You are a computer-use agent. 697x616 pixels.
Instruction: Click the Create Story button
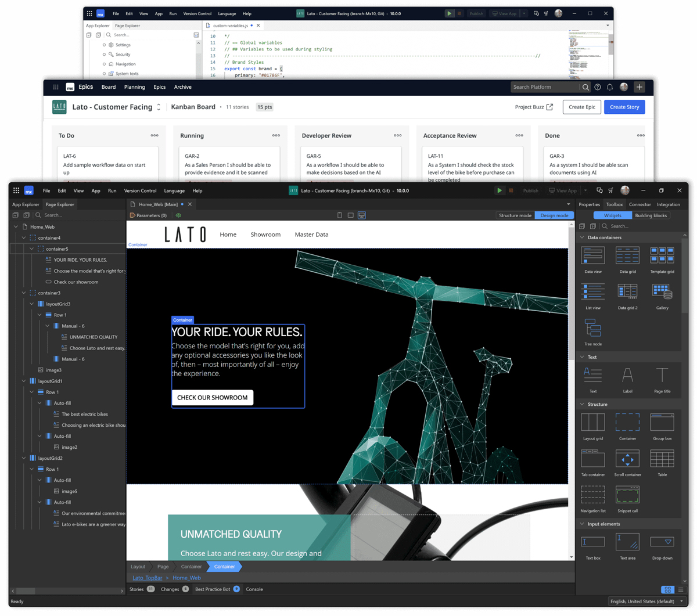point(624,107)
